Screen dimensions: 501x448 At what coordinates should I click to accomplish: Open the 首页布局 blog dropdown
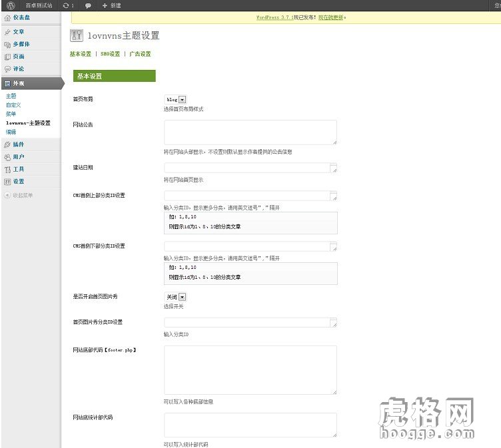175,100
